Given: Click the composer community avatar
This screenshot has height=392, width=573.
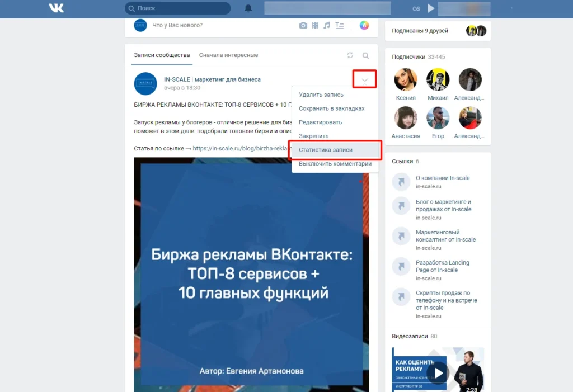Looking at the screenshot, I should [140, 25].
